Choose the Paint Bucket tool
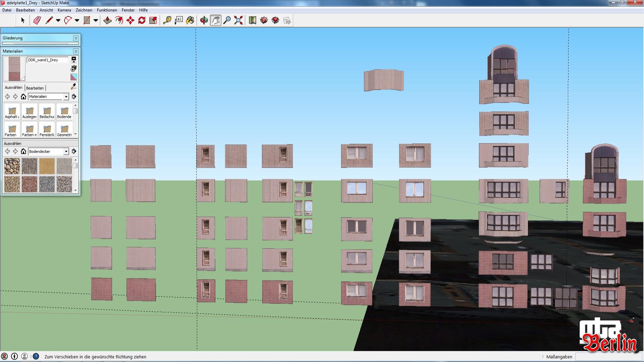Viewport: 644px width, 362px height. point(190,20)
